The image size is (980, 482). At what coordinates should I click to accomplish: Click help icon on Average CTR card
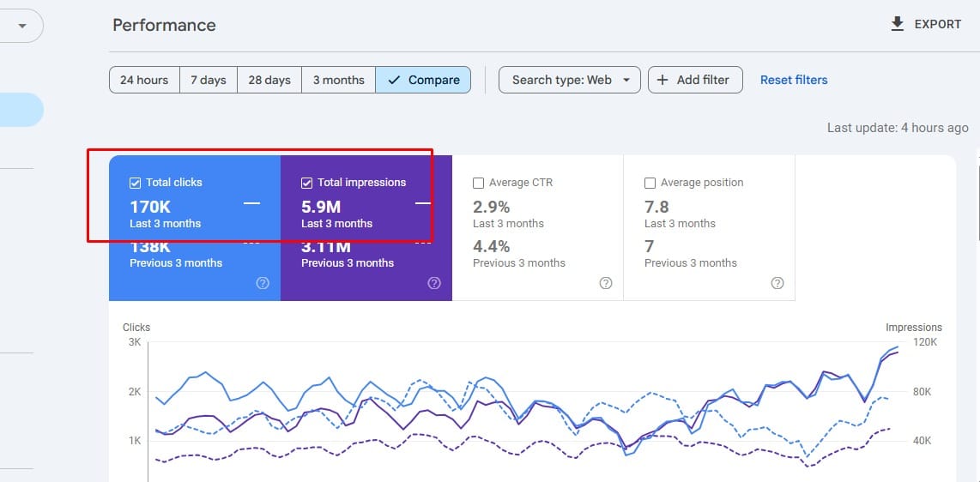pos(606,283)
